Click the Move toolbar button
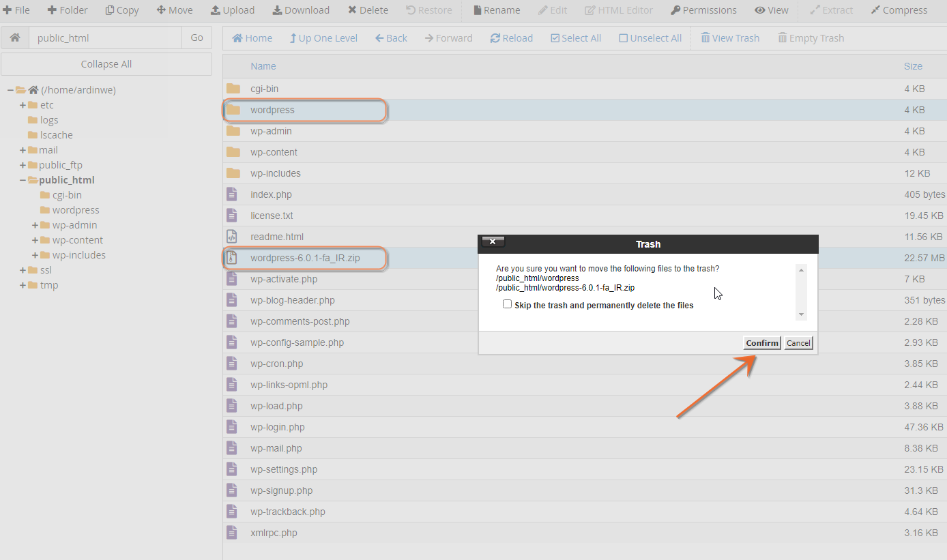Image resolution: width=947 pixels, height=560 pixels. (174, 10)
